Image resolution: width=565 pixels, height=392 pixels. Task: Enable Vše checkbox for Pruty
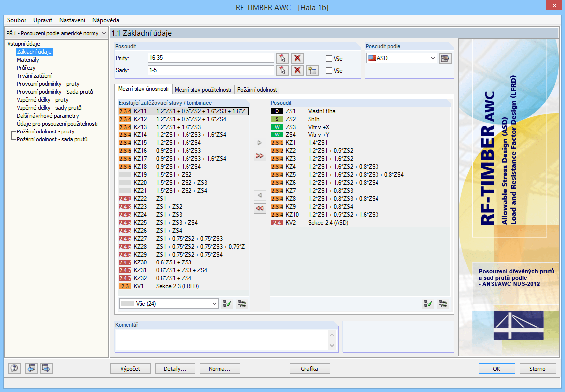[329, 59]
